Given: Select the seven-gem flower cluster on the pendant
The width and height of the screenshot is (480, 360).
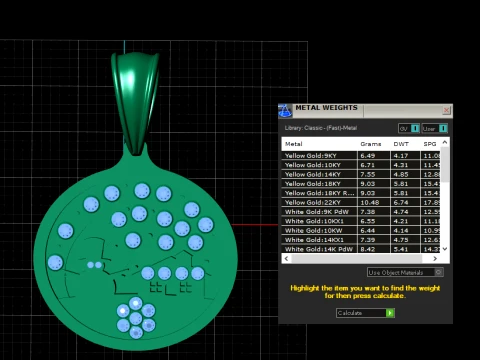Looking at the screenshot, I should click(136, 318).
